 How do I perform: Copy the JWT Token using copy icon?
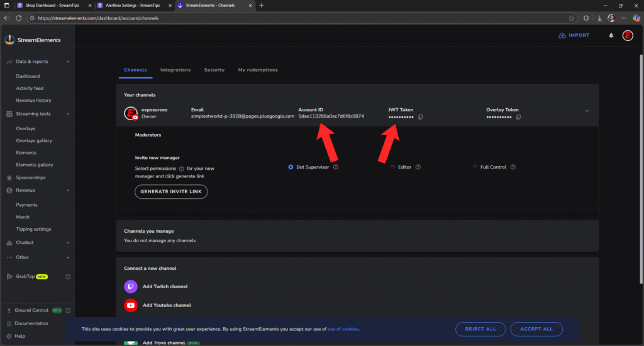pyautogui.click(x=421, y=117)
